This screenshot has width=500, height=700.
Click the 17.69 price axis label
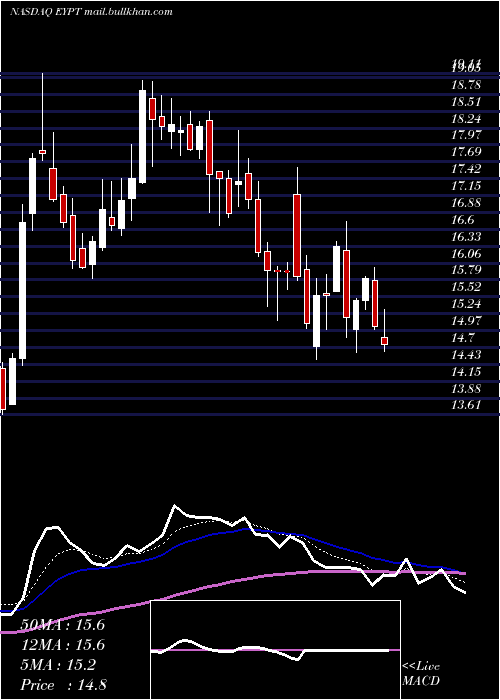pyautogui.click(x=466, y=152)
